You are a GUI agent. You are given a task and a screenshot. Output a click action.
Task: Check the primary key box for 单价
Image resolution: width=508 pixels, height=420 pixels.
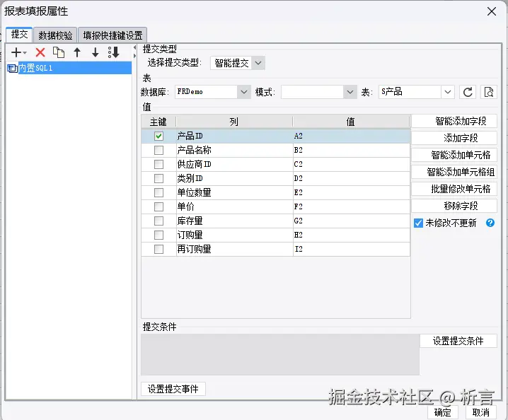tap(158, 206)
